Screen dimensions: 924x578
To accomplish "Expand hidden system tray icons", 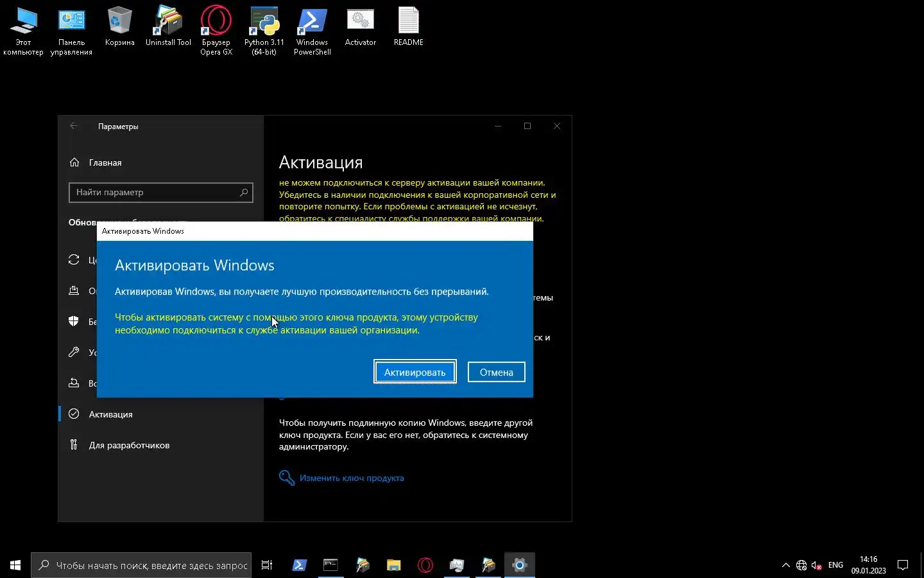I will pos(785,565).
